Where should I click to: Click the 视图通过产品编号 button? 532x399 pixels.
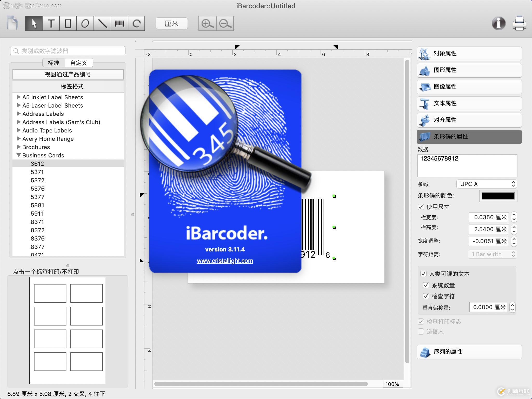tap(68, 74)
